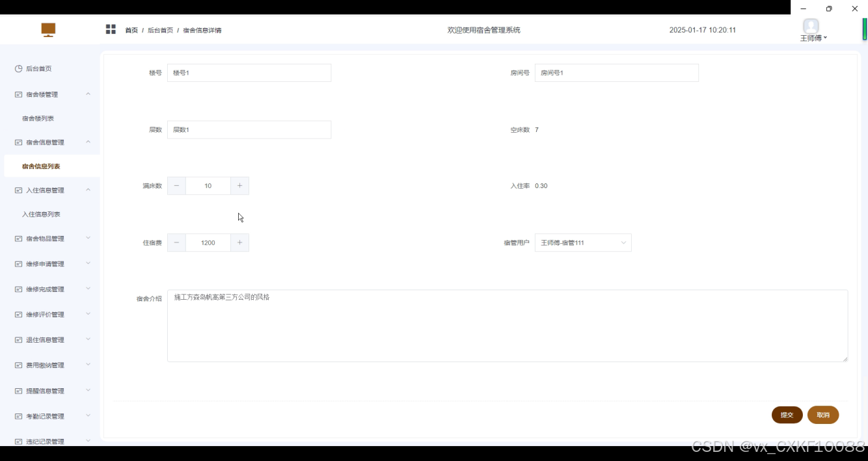Expand the 维修申请管理 chevron
The image size is (868, 461).
pos(88,263)
